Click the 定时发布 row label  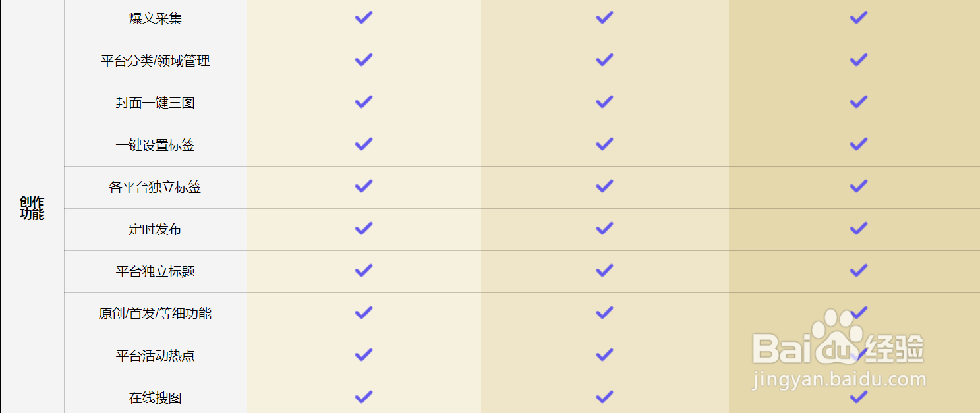point(156,229)
